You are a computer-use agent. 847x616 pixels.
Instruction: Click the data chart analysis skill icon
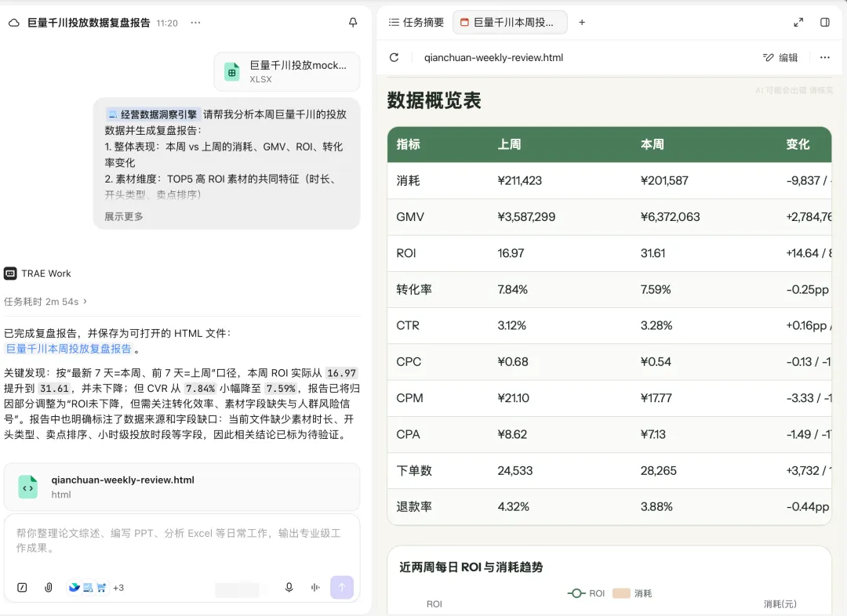point(88,587)
